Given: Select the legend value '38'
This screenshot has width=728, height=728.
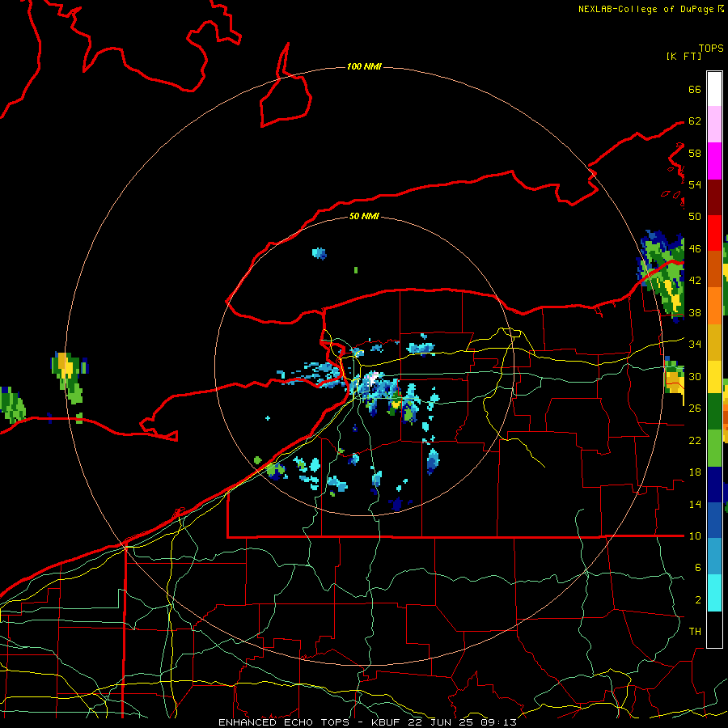Looking at the screenshot, I should [x=695, y=312].
